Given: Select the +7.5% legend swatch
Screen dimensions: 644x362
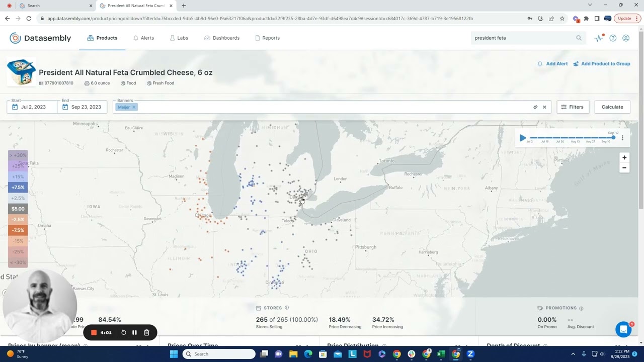Looking at the screenshot, I should tap(18, 187).
